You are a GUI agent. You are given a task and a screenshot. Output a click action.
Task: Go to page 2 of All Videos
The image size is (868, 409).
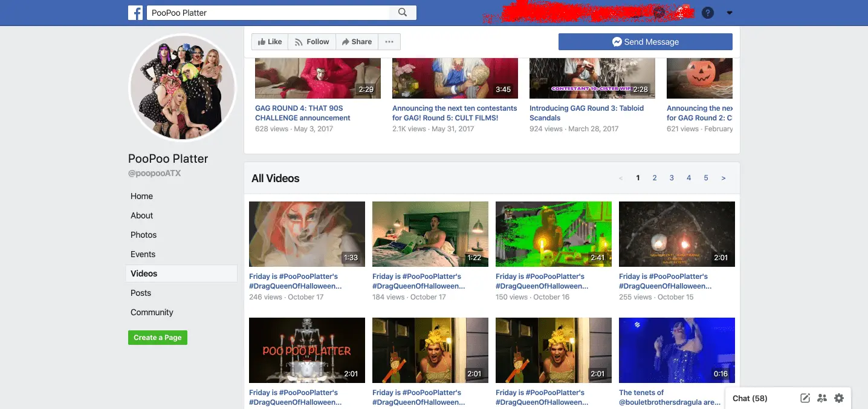(655, 178)
